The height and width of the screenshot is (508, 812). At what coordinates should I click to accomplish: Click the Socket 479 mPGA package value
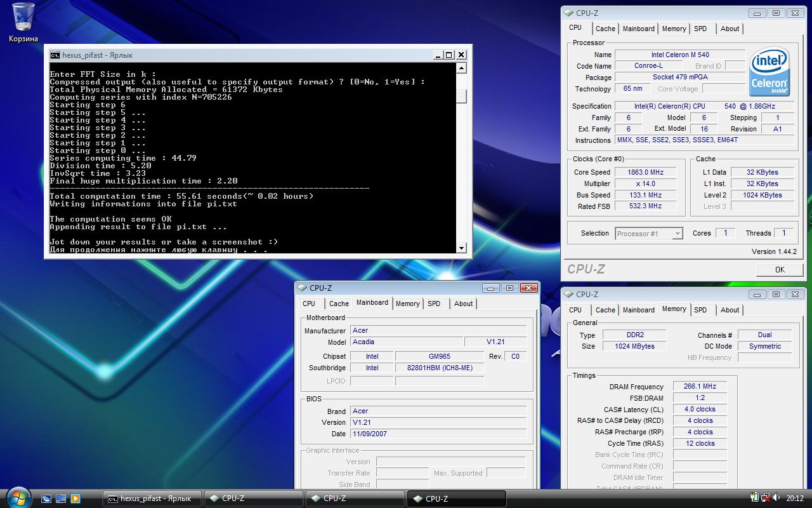click(680, 77)
